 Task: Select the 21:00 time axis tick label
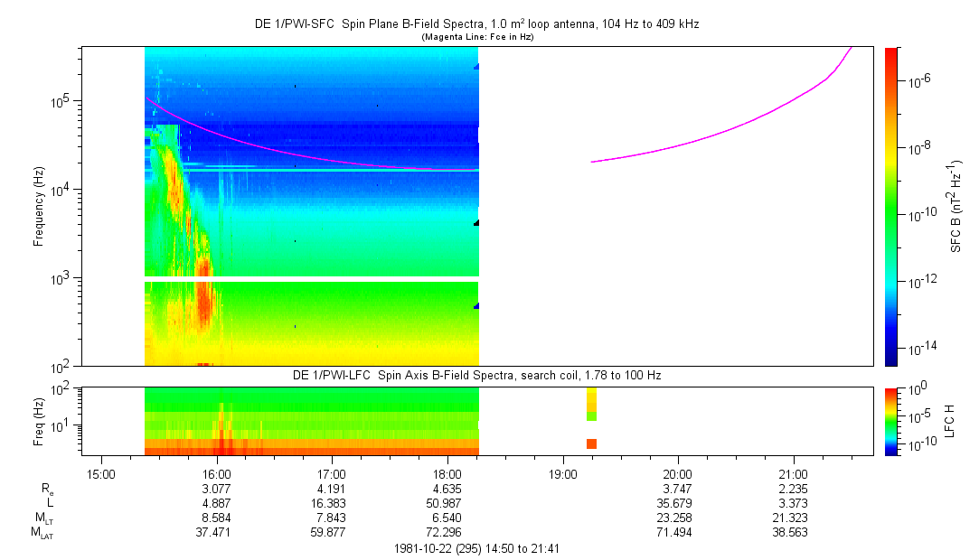(793, 473)
